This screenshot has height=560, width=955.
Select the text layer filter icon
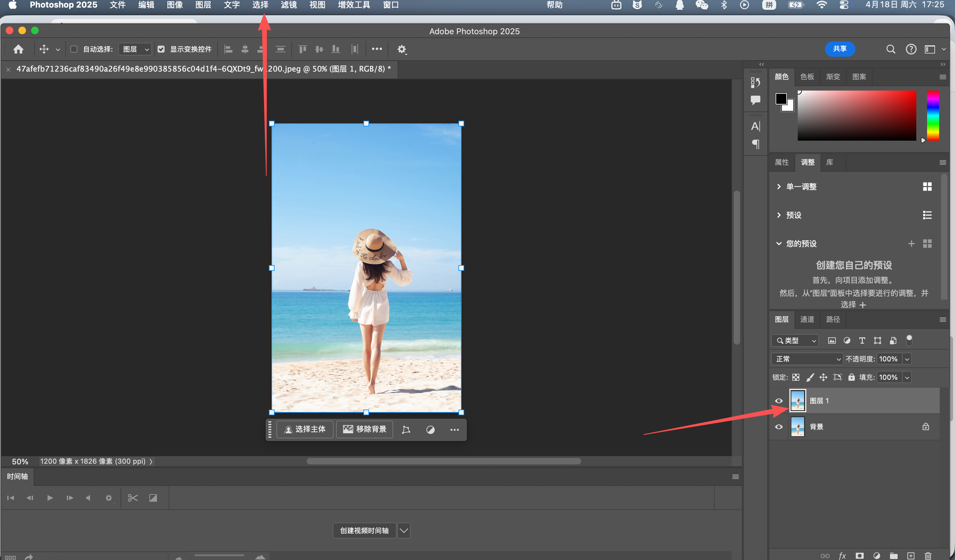coord(862,340)
